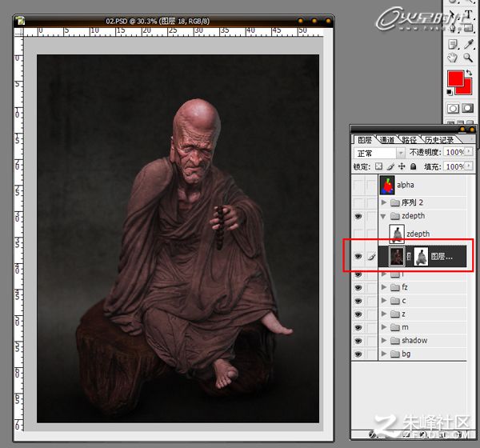Select the Notes tool
Viewport: 480px width, 448px height.
coord(453,45)
